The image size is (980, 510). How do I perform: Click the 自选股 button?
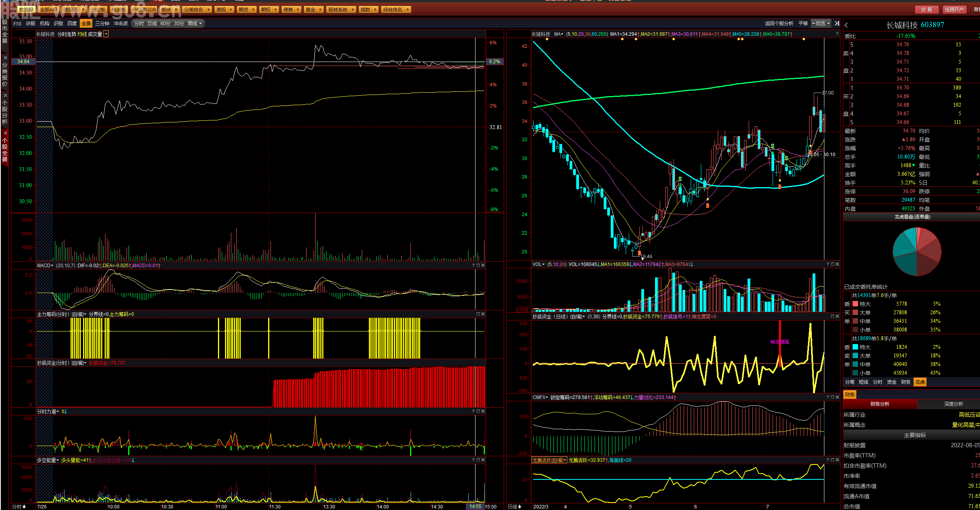(27, 9)
